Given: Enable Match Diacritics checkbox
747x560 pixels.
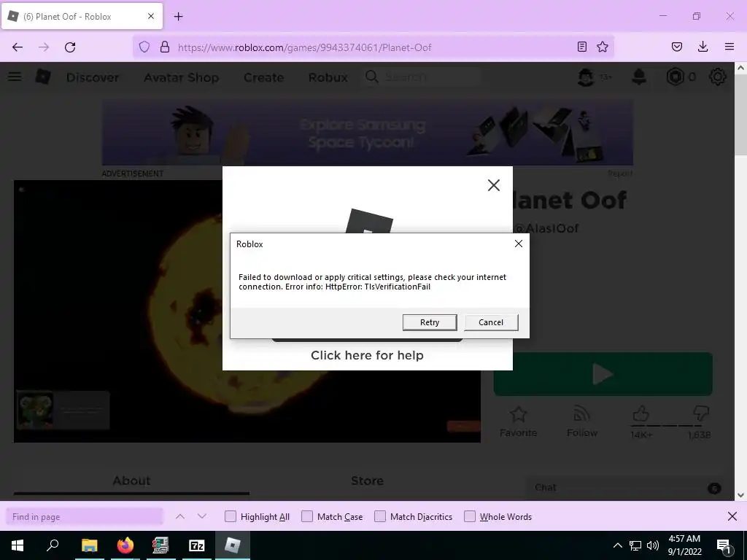Looking at the screenshot, I should [379, 517].
